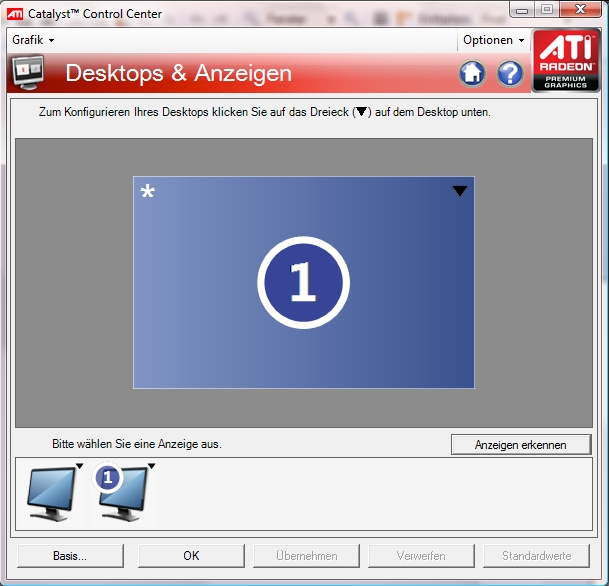Select the display monitor labeled 1

tap(124, 494)
